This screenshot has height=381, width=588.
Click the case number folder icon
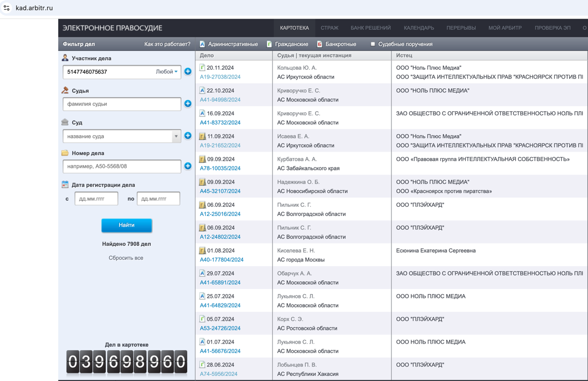coord(65,153)
